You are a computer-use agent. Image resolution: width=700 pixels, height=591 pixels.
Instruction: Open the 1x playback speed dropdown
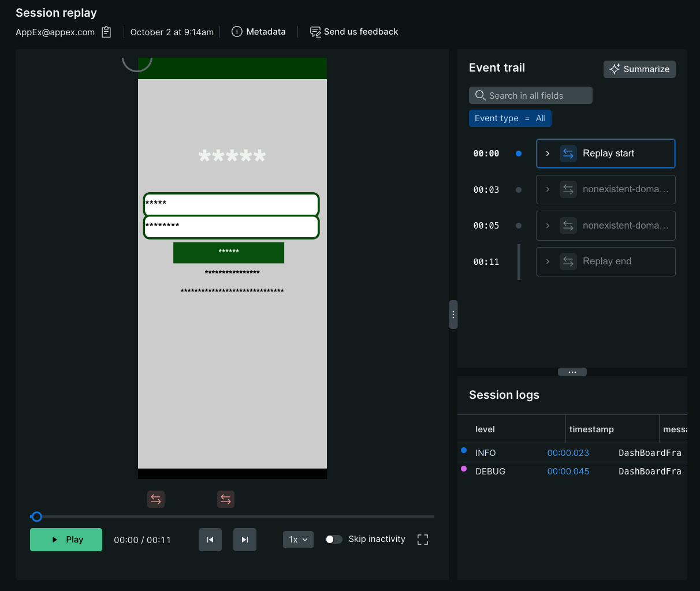(x=298, y=540)
